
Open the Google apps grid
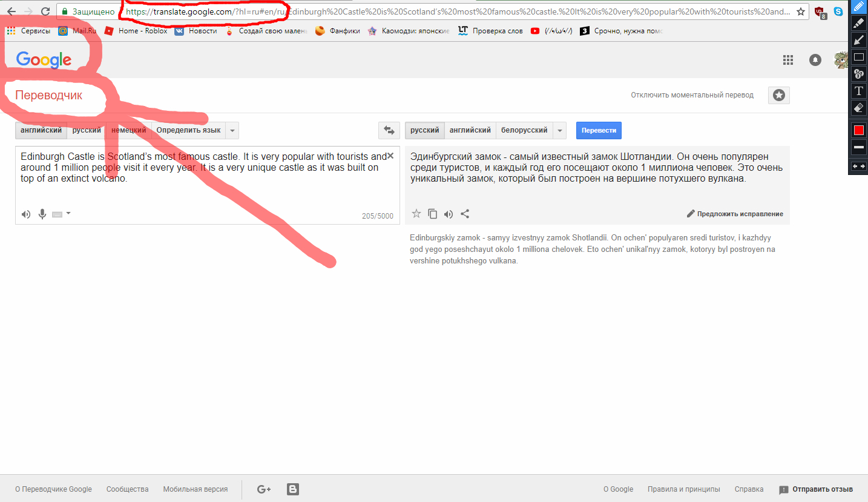[x=788, y=59]
